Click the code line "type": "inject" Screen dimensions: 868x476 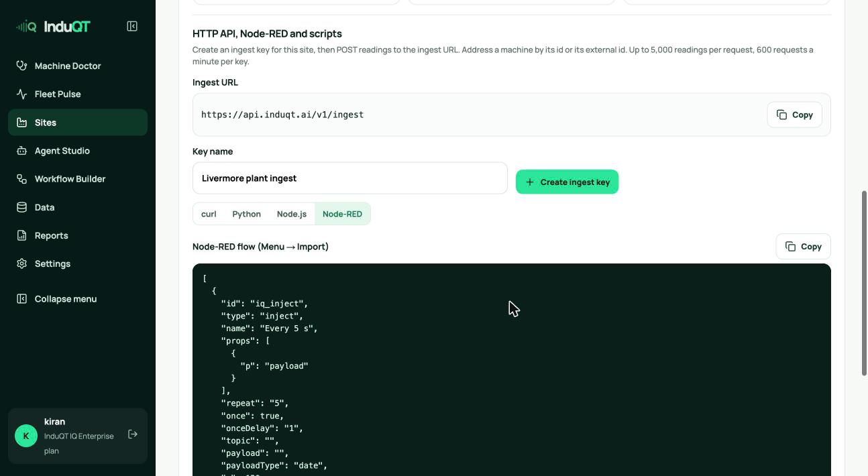262,316
